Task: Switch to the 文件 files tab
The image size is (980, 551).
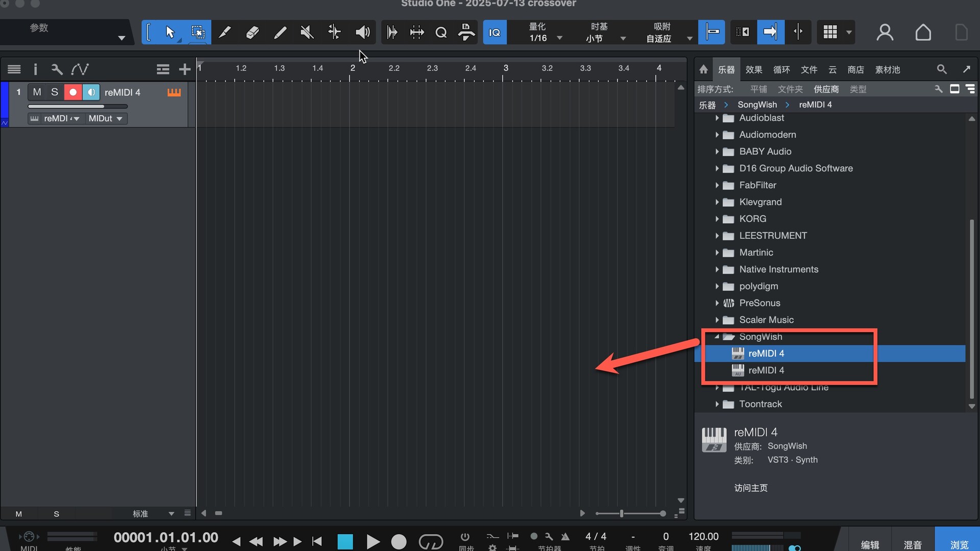Action: pyautogui.click(x=809, y=69)
